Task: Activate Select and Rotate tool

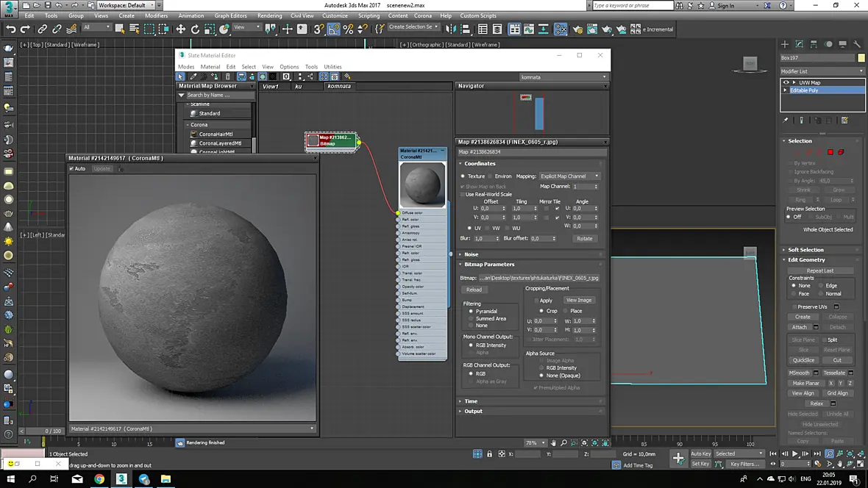Action: [x=195, y=29]
